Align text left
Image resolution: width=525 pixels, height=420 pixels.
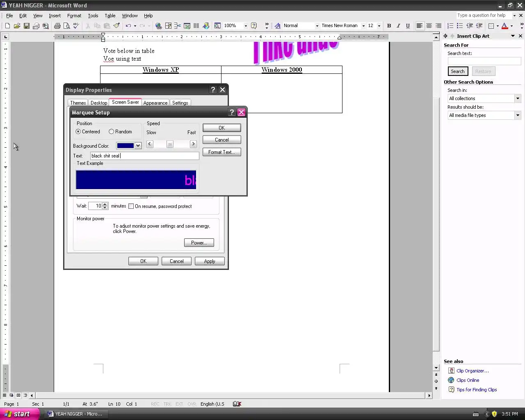pos(419,25)
